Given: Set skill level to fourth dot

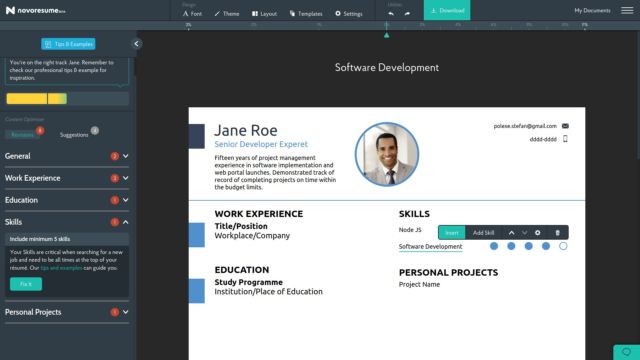Looking at the screenshot, I should [x=546, y=246].
